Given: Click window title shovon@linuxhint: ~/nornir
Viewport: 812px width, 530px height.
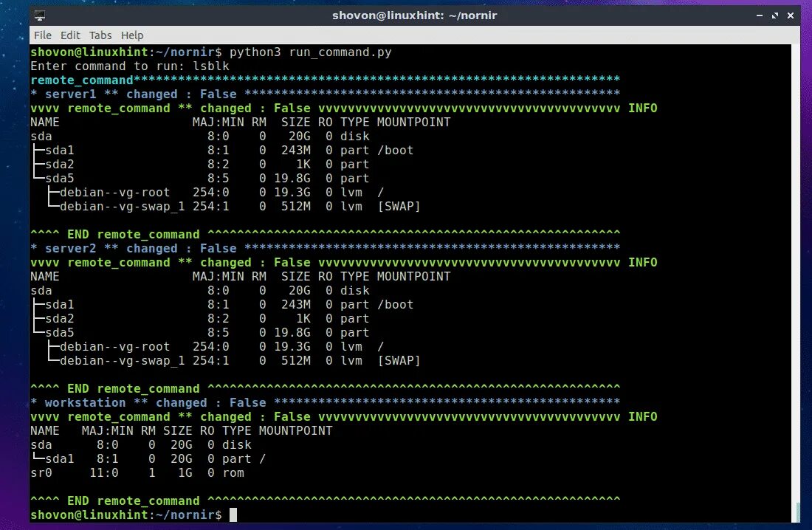Looking at the screenshot, I should 414,16.
